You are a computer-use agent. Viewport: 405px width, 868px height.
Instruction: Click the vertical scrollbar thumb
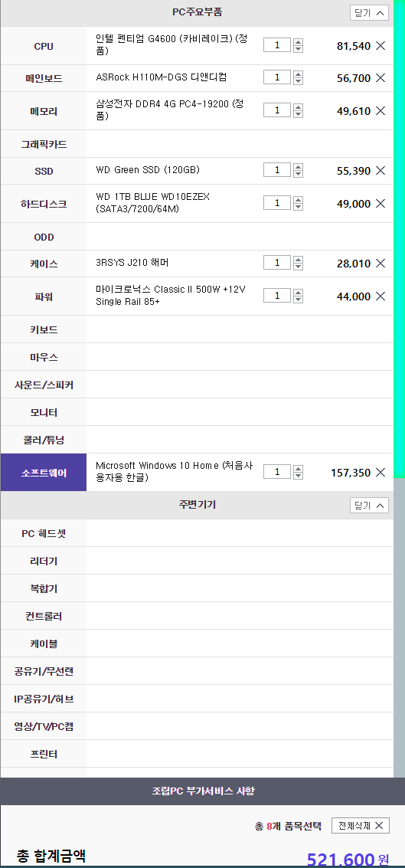tap(399, 239)
